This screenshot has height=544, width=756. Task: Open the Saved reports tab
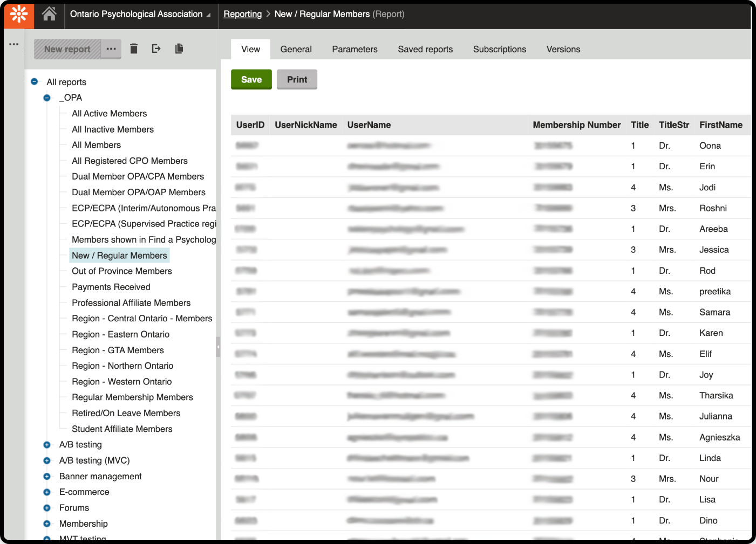[x=425, y=49]
